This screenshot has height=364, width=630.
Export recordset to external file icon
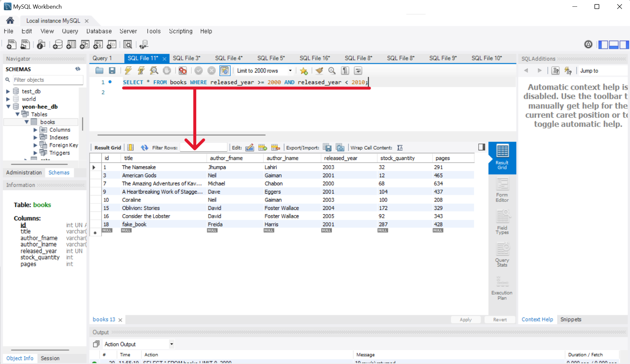pyautogui.click(x=327, y=147)
